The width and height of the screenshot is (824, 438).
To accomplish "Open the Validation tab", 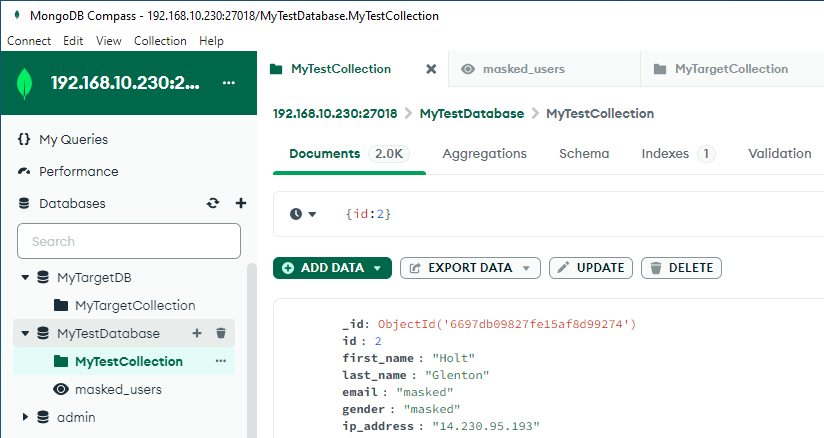I will [780, 154].
